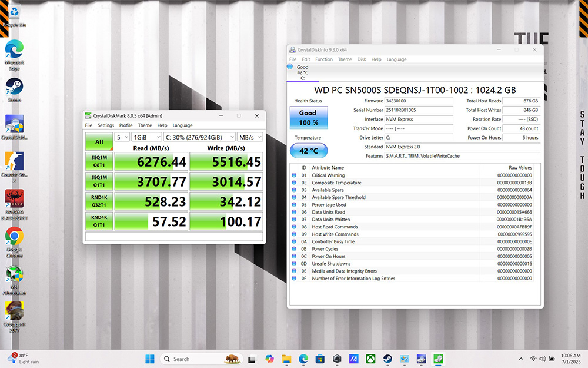The image size is (588, 368).
Task: Click the 42 °C temperature button
Action: pos(309,151)
